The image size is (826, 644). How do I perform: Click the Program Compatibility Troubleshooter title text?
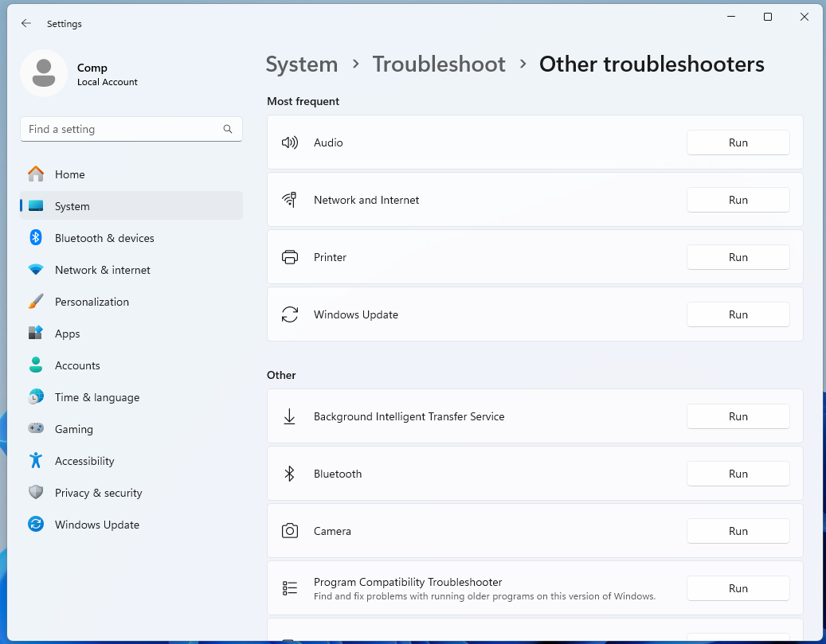pyautogui.click(x=408, y=582)
